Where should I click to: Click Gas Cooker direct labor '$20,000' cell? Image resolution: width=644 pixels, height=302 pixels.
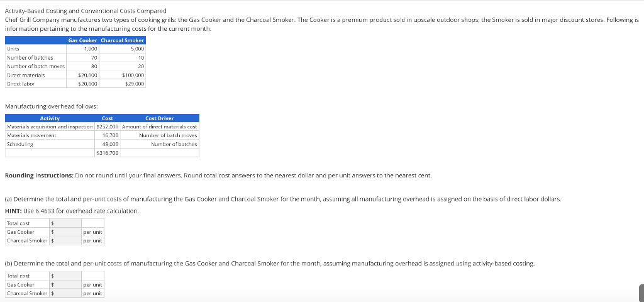coord(82,84)
